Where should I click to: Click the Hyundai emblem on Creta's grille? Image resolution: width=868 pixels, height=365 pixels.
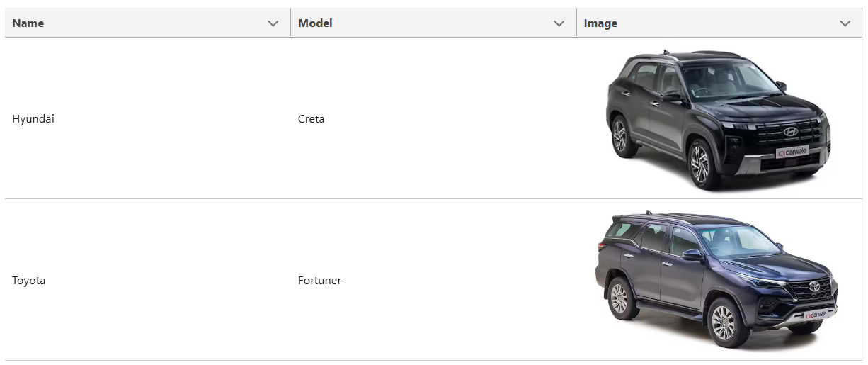coord(790,132)
